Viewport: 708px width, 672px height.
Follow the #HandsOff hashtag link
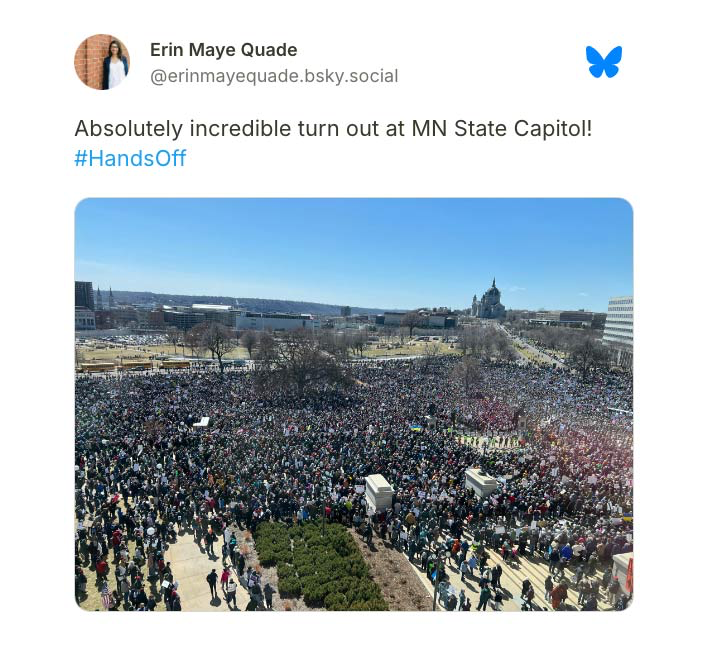click(x=130, y=158)
